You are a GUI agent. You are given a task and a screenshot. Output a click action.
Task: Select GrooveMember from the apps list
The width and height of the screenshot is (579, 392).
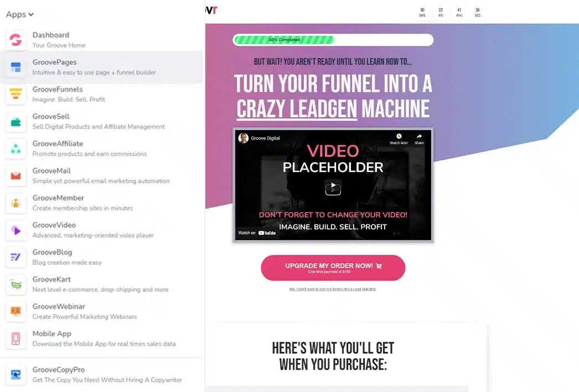58,198
